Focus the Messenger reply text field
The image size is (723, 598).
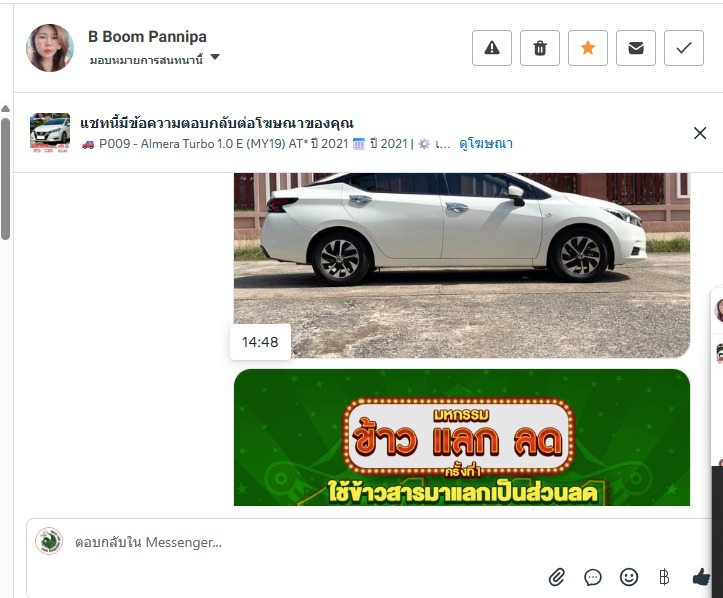click(369, 542)
